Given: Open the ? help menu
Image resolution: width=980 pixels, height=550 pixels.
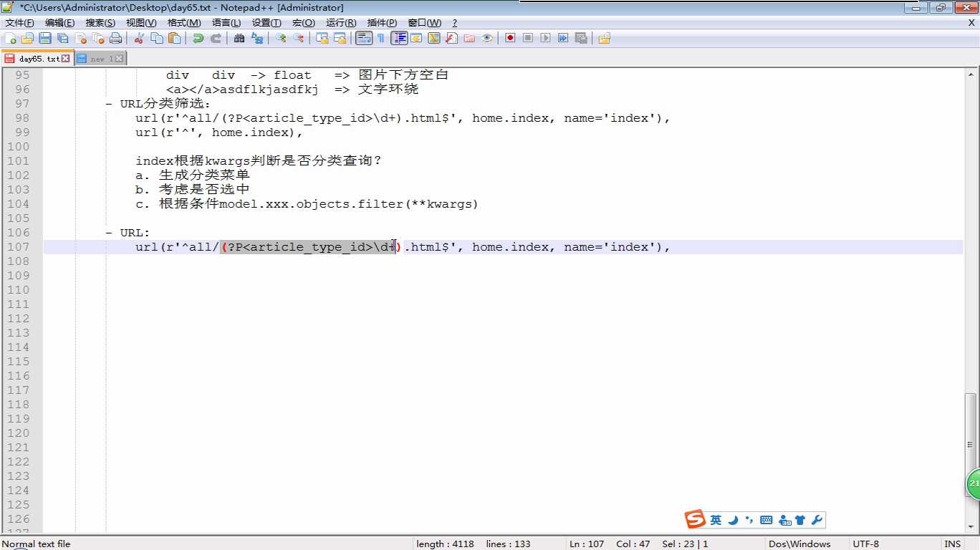Looking at the screenshot, I should [x=454, y=23].
